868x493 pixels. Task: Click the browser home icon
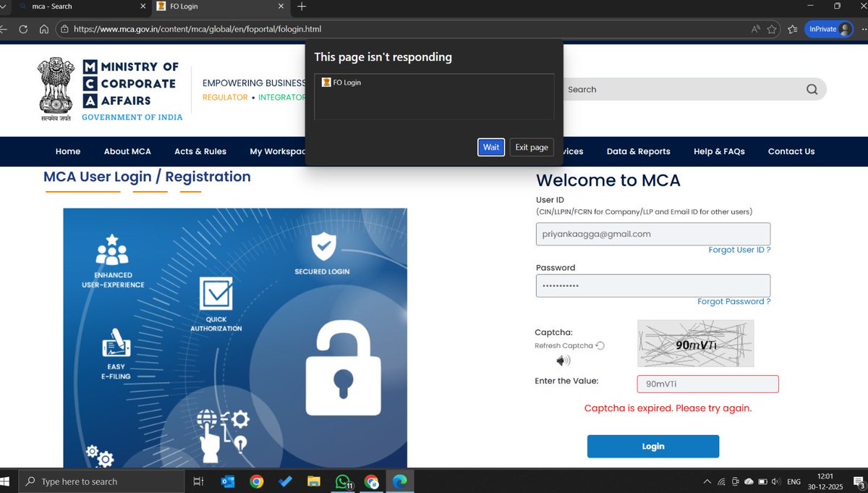(x=44, y=30)
